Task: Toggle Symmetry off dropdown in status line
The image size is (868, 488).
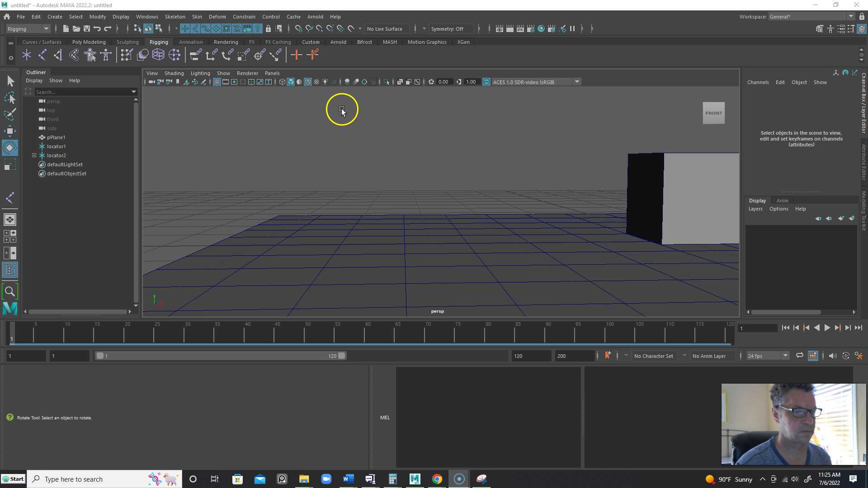Action: coord(451,28)
